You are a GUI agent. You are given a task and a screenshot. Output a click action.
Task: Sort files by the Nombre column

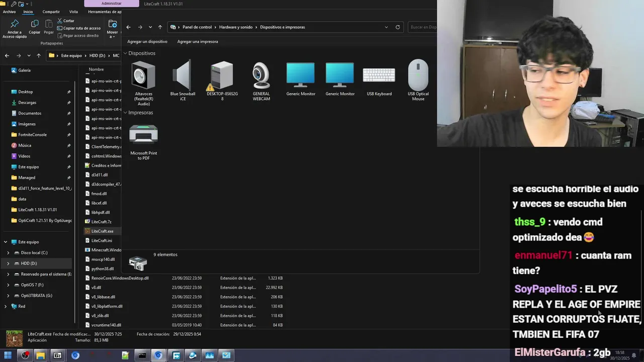click(x=96, y=69)
